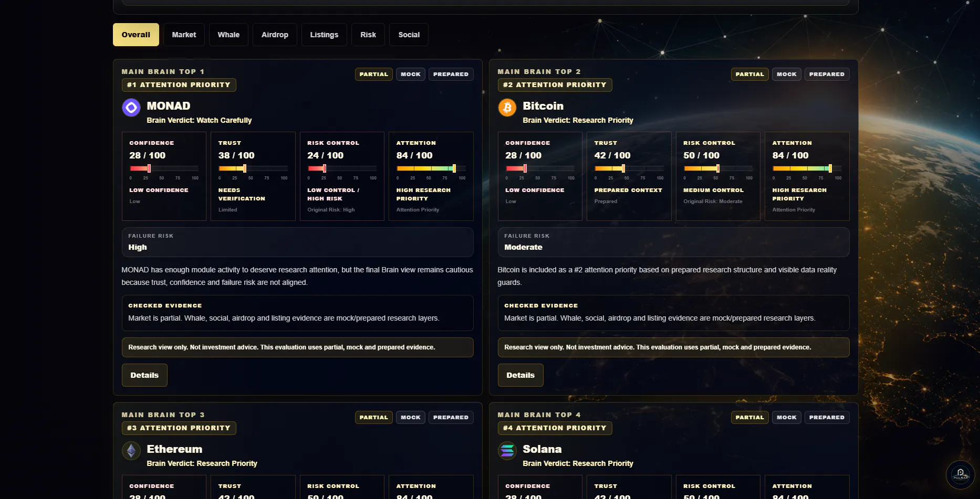Click the '#2 ATTENTION PRIORITY' badge
Screen dimensions: 980x499
[555, 85]
